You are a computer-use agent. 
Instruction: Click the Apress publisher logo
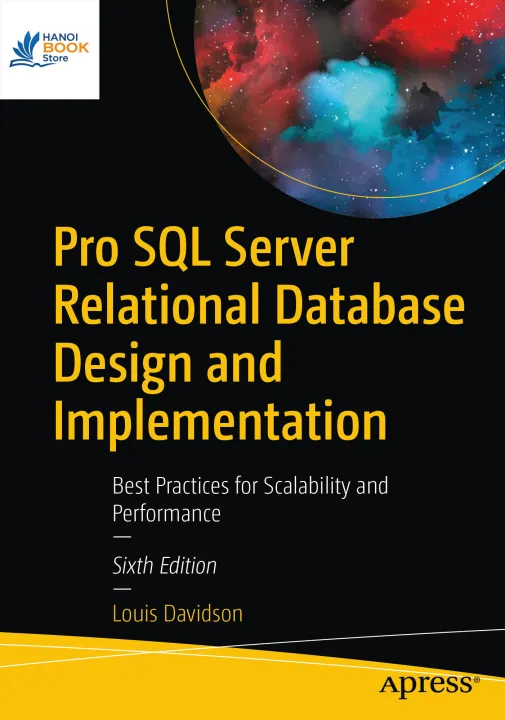(430, 686)
